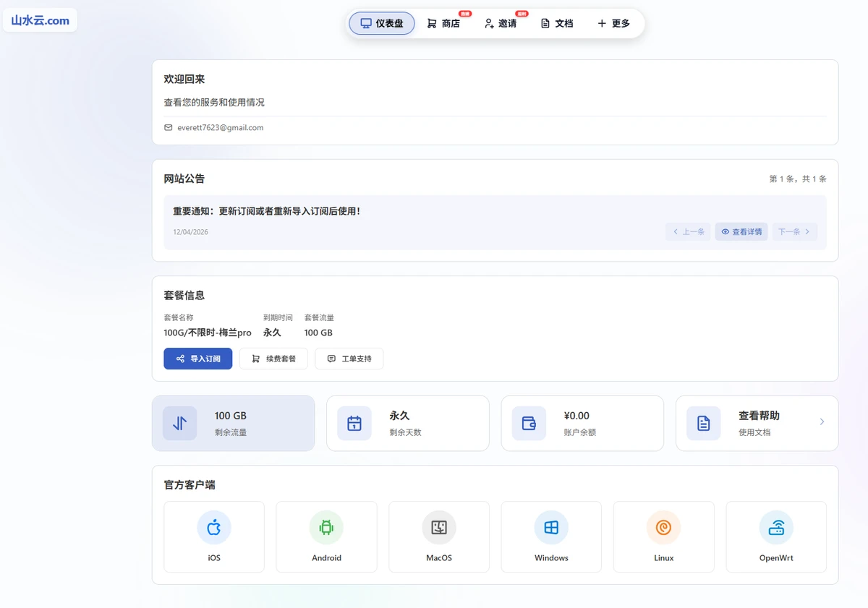Click the 导入订阅 import subscription button
The image size is (868, 608).
tap(197, 359)
